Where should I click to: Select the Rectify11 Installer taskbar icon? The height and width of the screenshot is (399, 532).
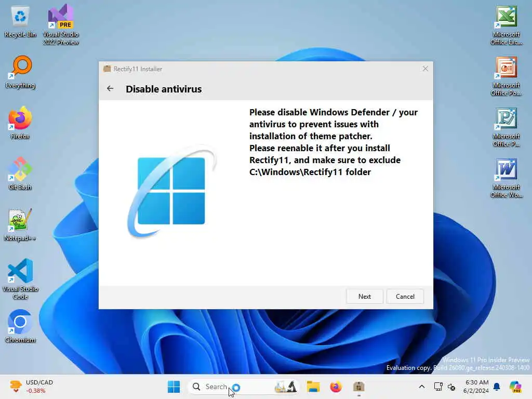[358, 387]
